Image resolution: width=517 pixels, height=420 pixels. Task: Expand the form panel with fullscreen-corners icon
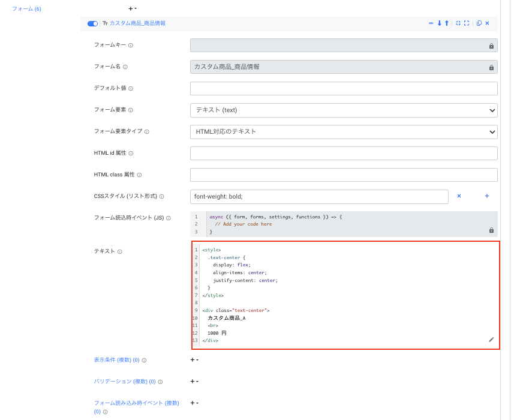[467, 23]
